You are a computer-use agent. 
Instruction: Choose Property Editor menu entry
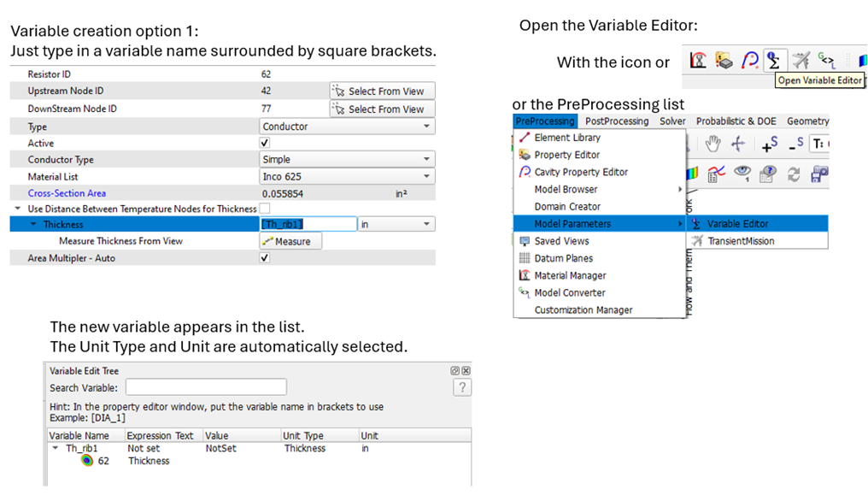point(600,155)
